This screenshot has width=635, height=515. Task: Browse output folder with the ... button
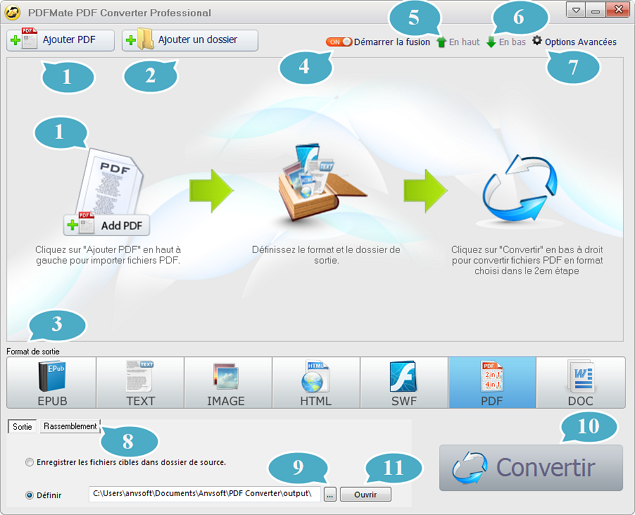330,494
